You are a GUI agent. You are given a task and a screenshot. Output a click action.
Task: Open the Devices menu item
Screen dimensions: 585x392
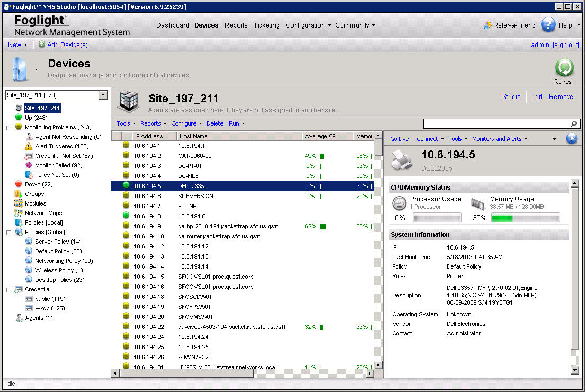[x=206, y=25]
